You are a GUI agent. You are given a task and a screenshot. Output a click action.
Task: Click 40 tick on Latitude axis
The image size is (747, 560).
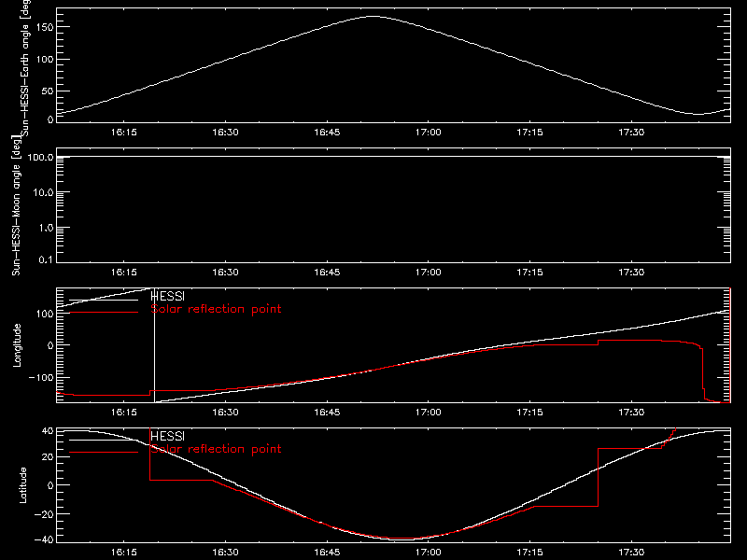[x=48, y=431]
